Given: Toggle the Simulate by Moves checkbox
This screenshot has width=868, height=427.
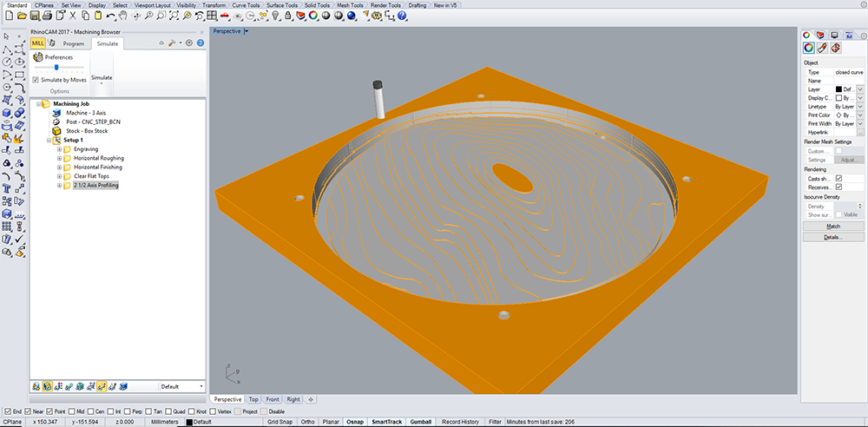Looking at the screenshot, I should coord(36,80).
